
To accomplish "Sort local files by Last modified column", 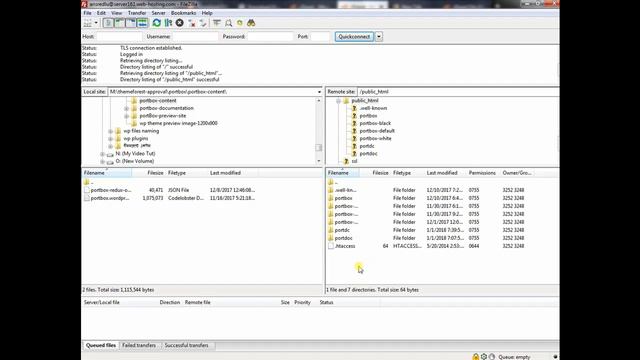I will (x=233, y=173).
